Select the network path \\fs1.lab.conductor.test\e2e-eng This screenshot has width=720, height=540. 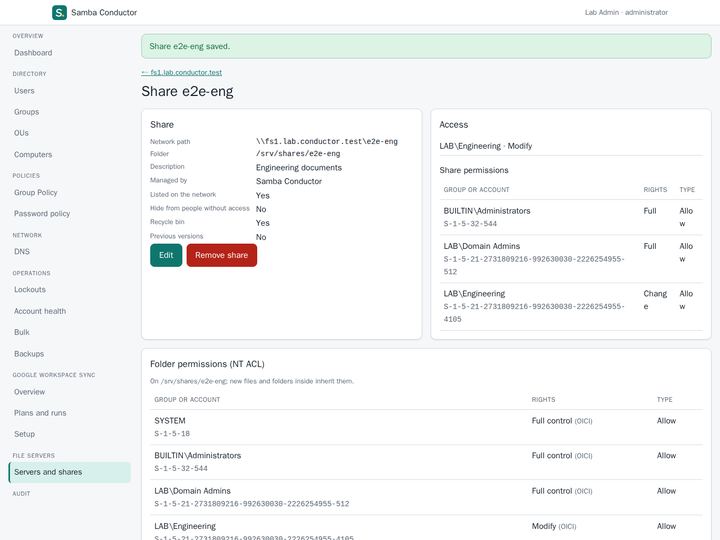tap(327, 141)
